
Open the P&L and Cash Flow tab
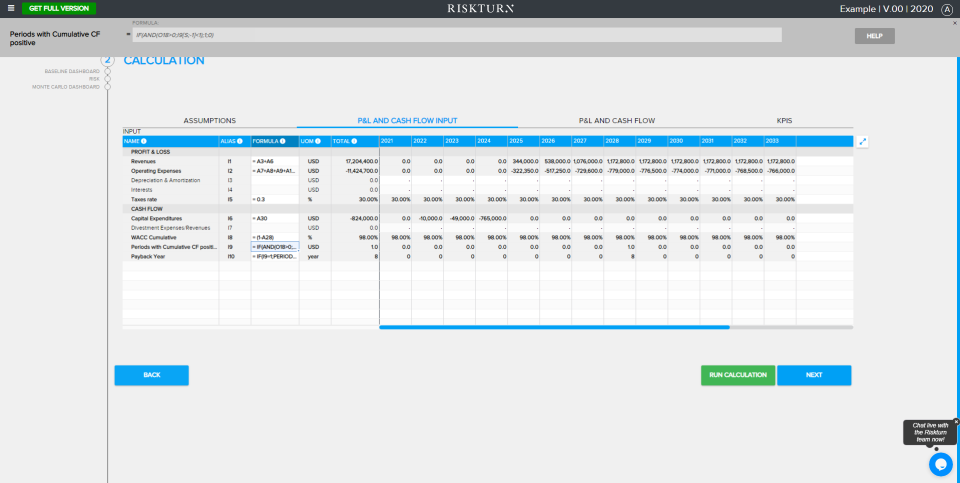click(616, 120)
